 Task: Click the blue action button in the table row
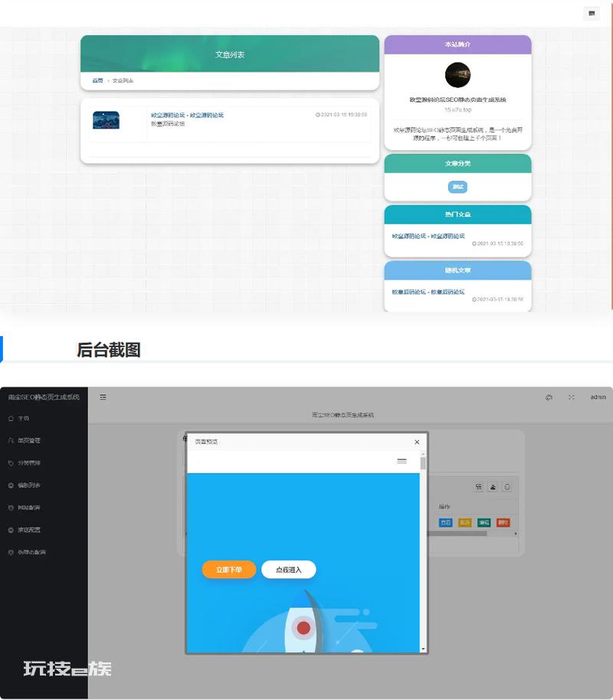445,522
